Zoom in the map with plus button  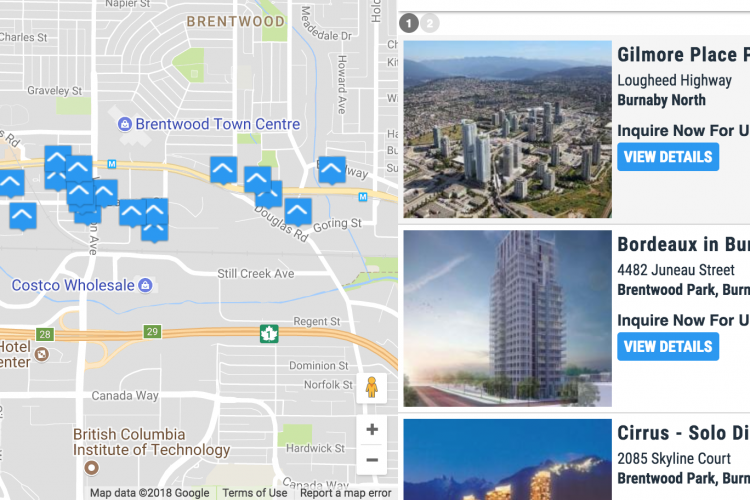tap(372, 429)
